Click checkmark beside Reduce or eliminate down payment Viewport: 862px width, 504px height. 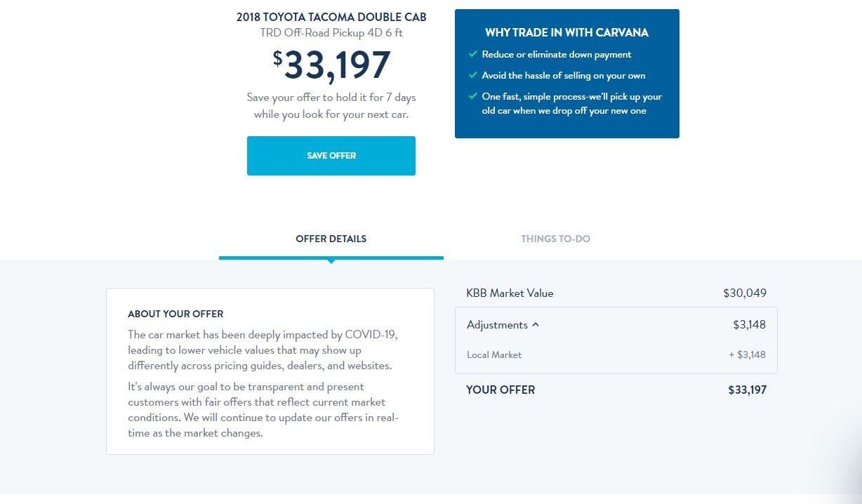(472, 54)
